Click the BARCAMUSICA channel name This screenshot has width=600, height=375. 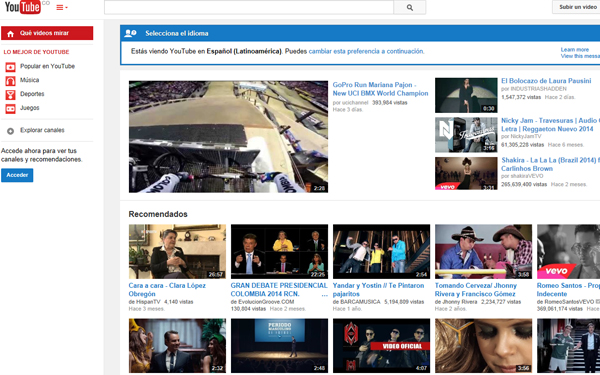[360, 302]
